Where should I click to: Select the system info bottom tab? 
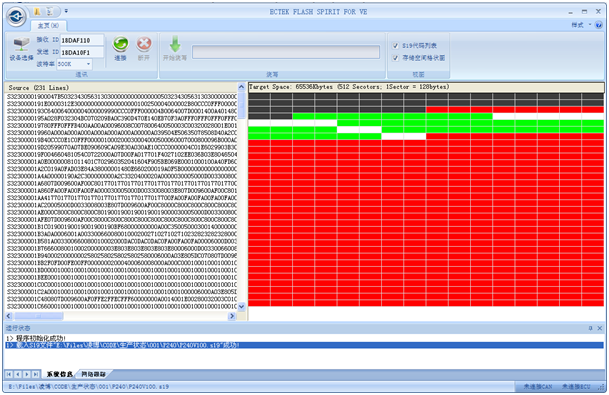tap(59, 374)
